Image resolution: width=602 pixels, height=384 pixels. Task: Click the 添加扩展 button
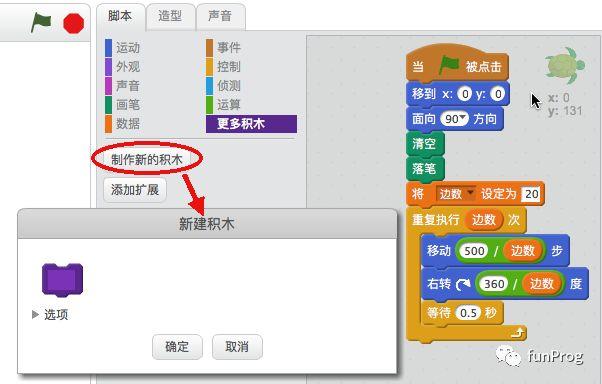tap(135, 190)
